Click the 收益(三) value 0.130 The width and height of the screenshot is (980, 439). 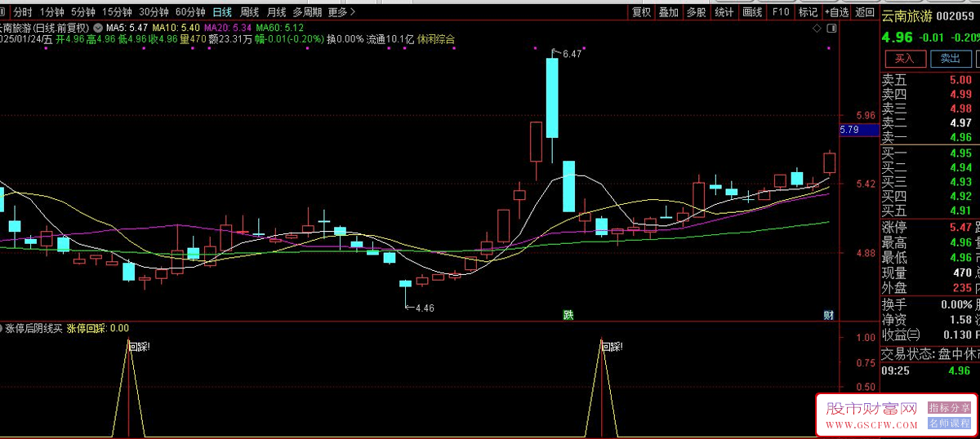click(956, 335)
